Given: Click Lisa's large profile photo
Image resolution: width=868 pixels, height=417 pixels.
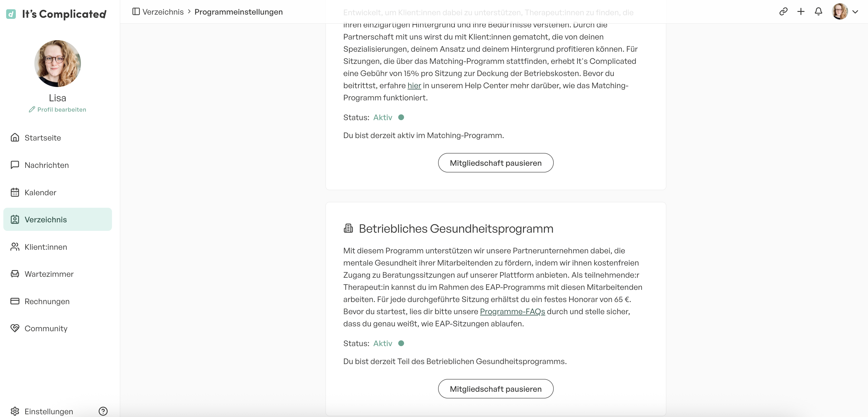Looking at the screenshot, I should [58, 63].
